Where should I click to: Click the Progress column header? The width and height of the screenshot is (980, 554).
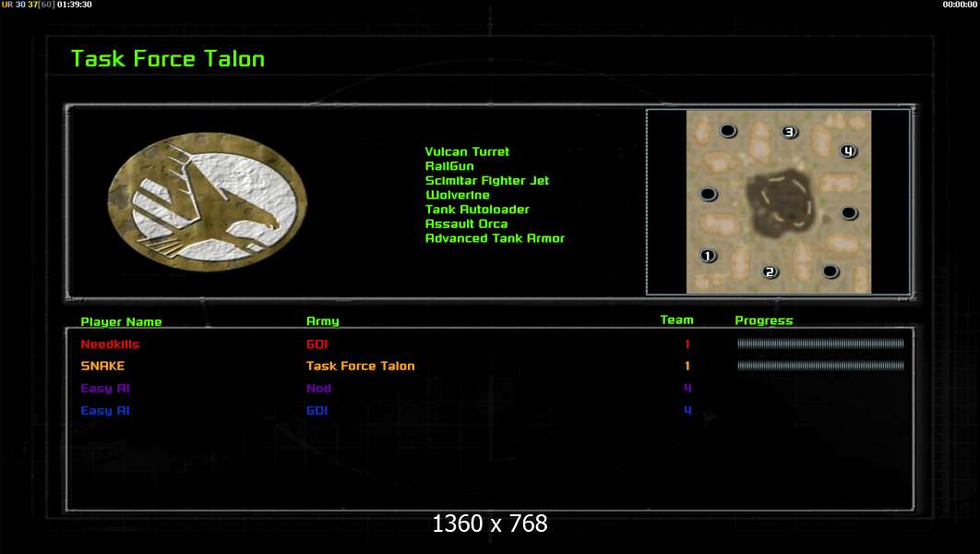(764, 320)
